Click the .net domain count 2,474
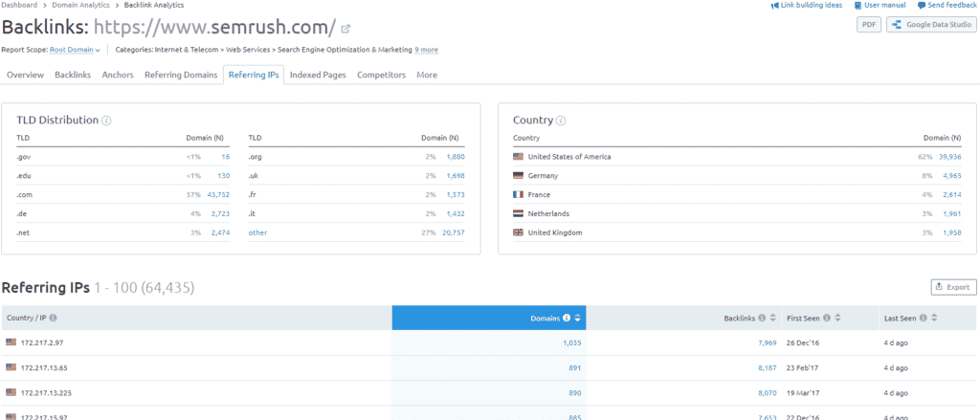The height and width of the screenshot is (420, 980). pos(221,232)
